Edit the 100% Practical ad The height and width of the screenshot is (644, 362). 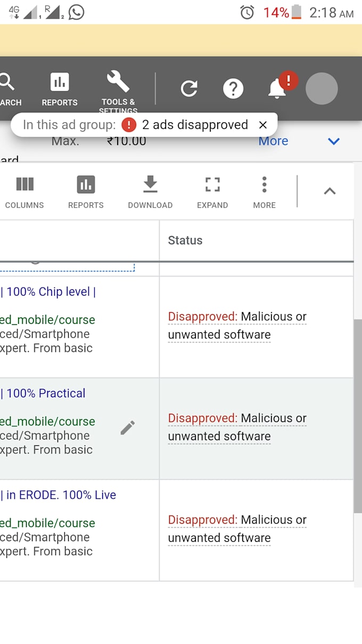tap(128, 428)
